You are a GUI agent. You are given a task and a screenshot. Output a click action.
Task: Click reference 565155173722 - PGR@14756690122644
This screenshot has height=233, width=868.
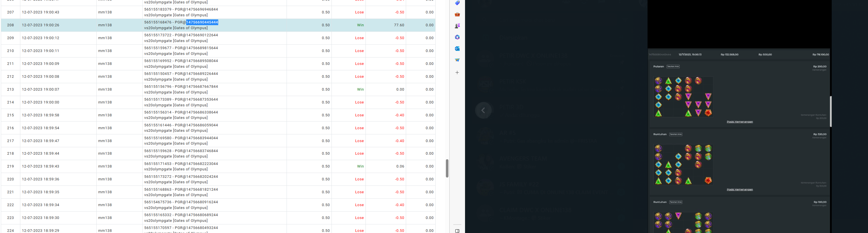click(x=181, y=35)
